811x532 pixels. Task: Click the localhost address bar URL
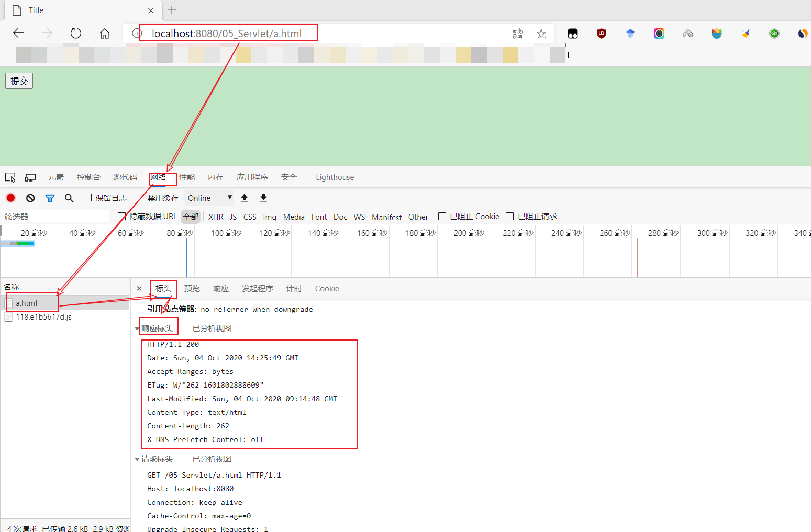(x=227, y=33)
